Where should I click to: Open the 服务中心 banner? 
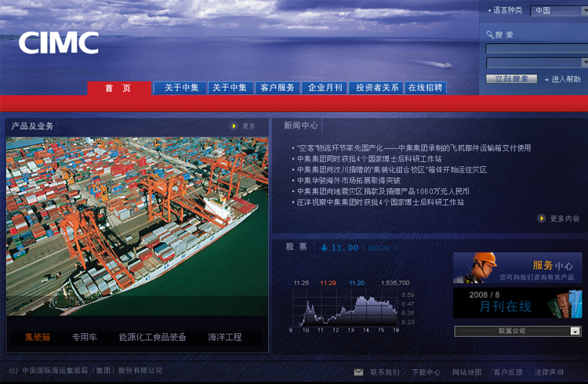517,268
